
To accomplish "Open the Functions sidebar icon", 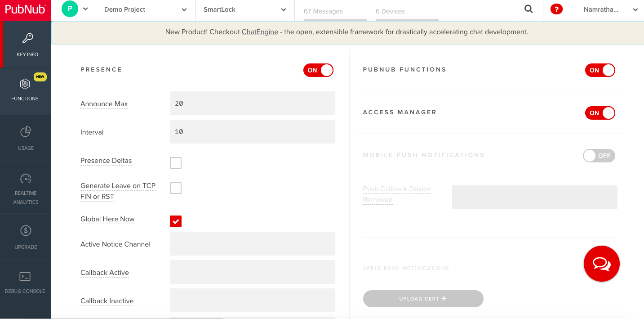I will coord(25,84).
